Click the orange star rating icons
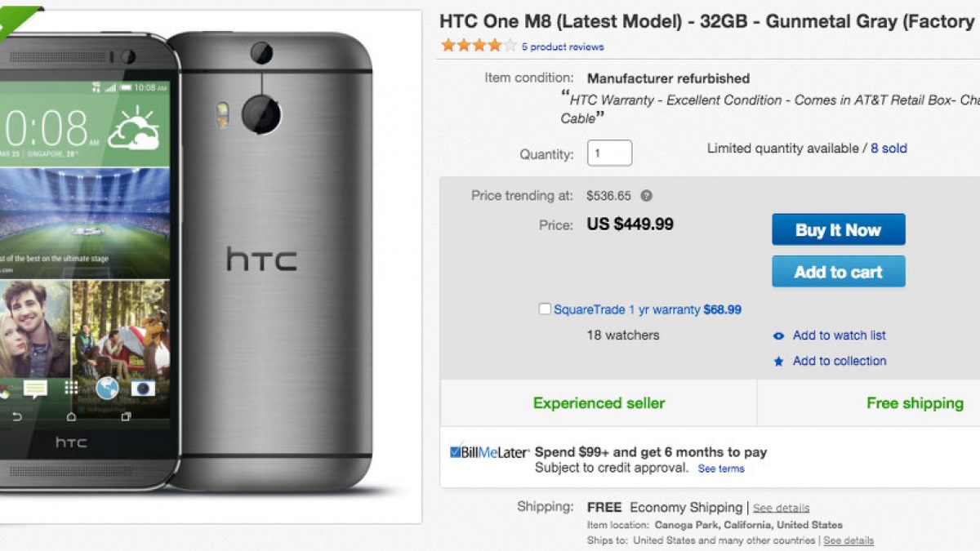Screen dimensions: 980x551 click(x=479, y=46)
